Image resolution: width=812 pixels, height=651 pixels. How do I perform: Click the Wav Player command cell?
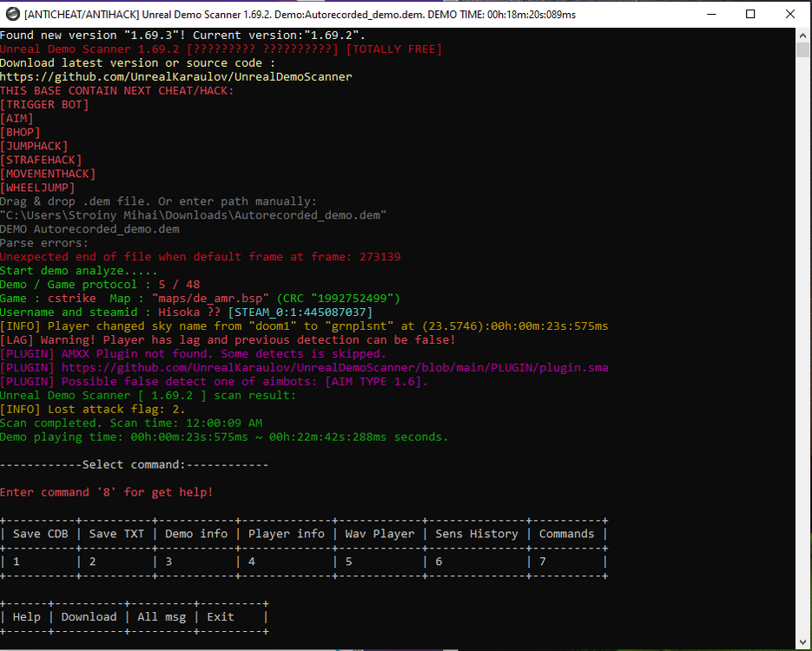[380, 534]
